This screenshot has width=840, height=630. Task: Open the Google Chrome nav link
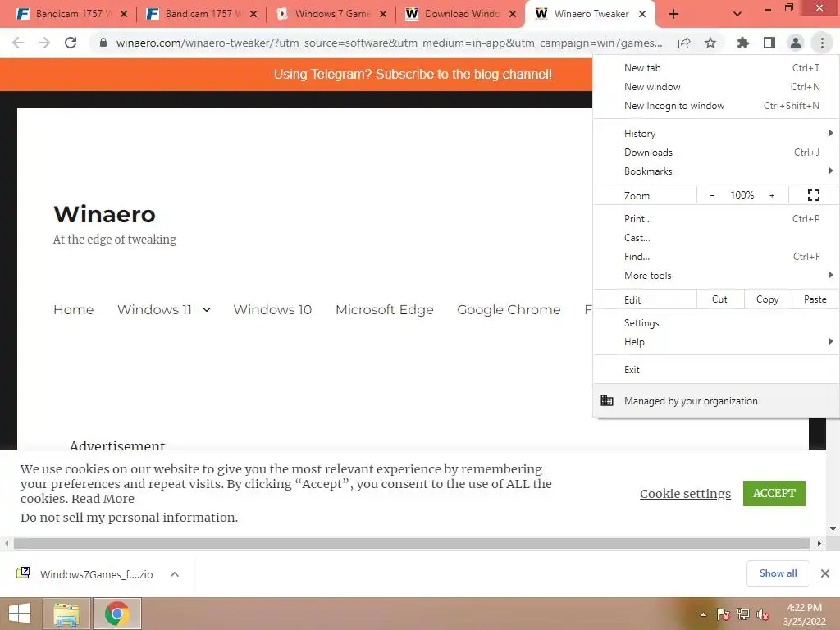pos(509,309)
